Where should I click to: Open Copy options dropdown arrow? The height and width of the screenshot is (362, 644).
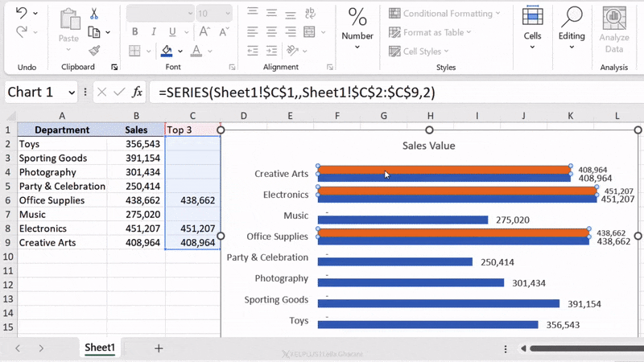tap(108, 32)
